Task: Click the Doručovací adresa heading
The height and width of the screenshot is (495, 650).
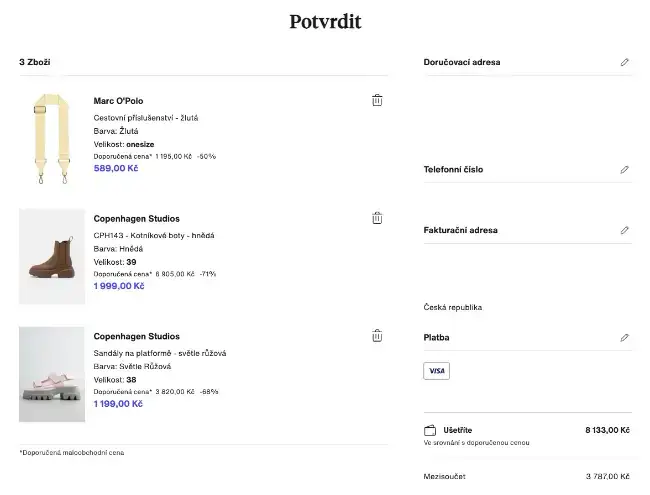Action: [461, 62]
